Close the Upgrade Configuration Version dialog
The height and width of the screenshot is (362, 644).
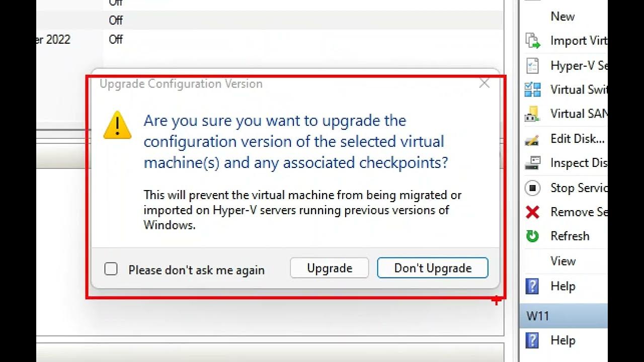(x=484, y=83)
